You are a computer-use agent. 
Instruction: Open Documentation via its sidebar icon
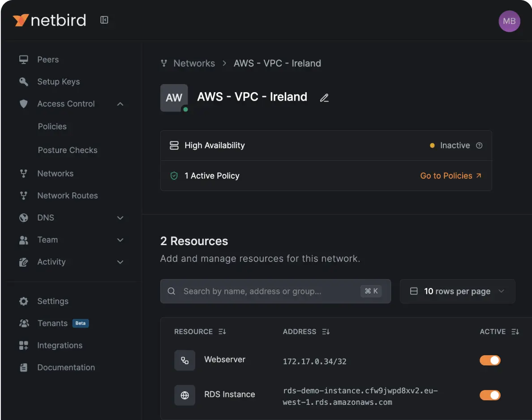click(x=23, y=367)
